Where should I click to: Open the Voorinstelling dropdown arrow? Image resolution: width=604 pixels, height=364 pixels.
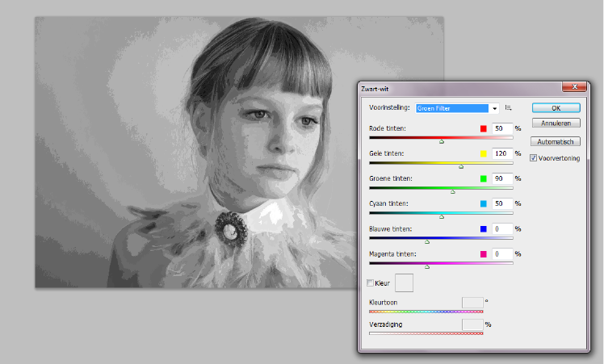[494, 109]
